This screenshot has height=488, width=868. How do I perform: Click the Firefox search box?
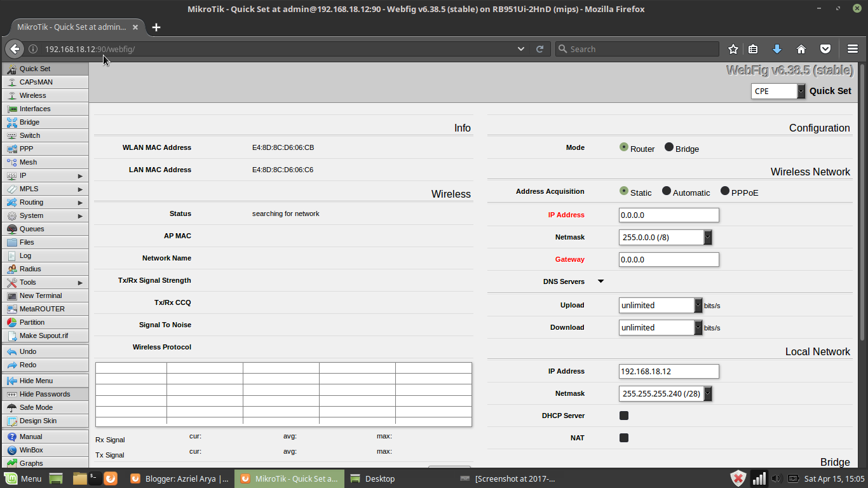click(637, 49)
